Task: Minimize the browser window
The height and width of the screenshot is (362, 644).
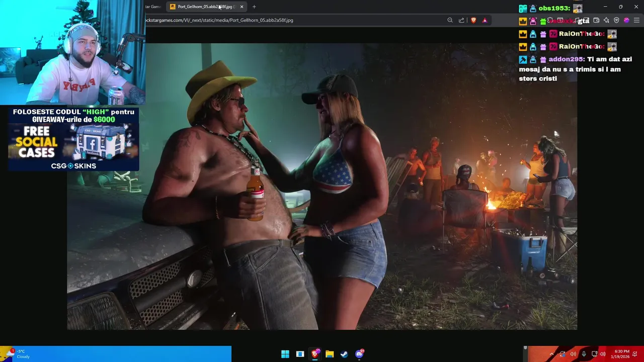Action: [605, 7]
